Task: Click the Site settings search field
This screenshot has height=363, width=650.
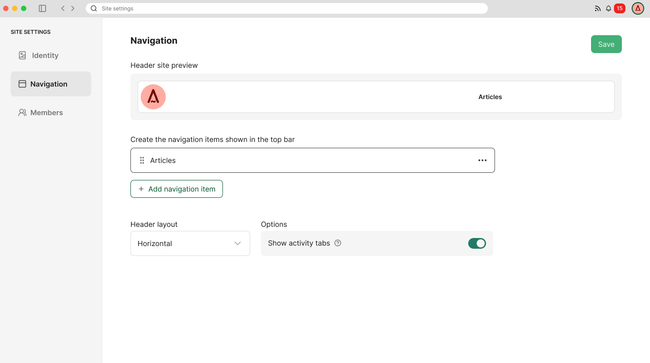Action: coord(286,8)
